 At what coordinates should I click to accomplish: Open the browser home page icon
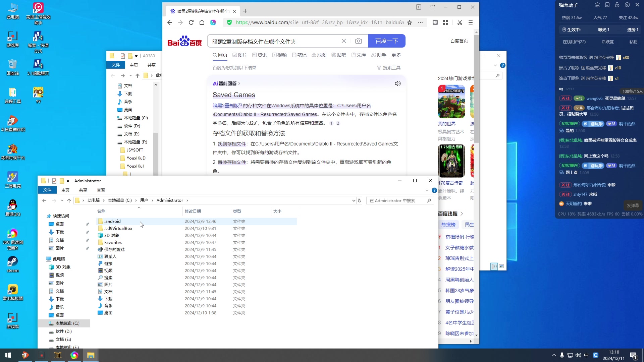pyautogui.click(x=202, y=22)
